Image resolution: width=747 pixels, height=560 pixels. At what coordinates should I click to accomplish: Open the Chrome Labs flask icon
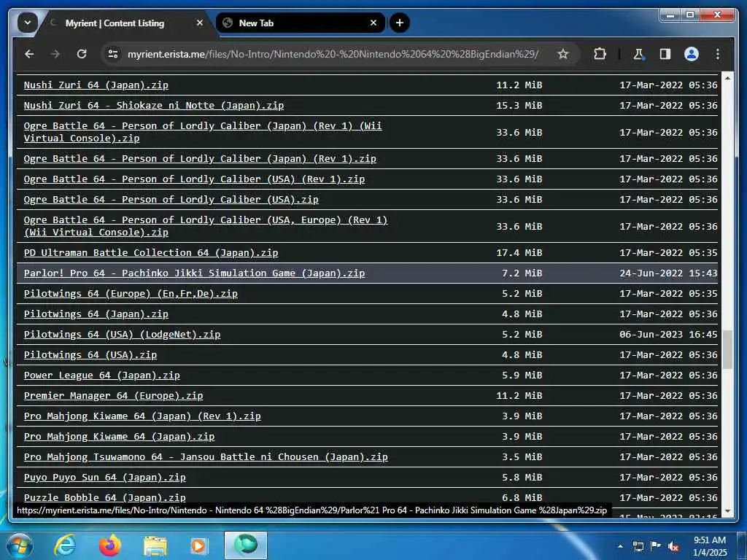[x=638, y=54]
